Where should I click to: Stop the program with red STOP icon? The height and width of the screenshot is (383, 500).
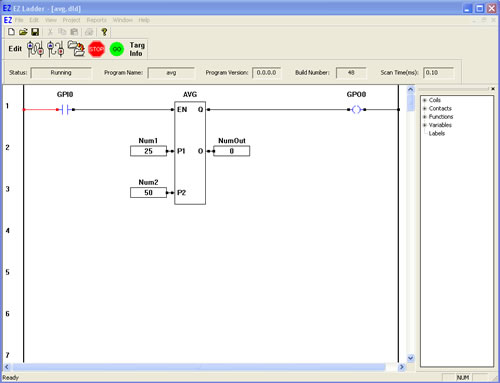point(96,49)
